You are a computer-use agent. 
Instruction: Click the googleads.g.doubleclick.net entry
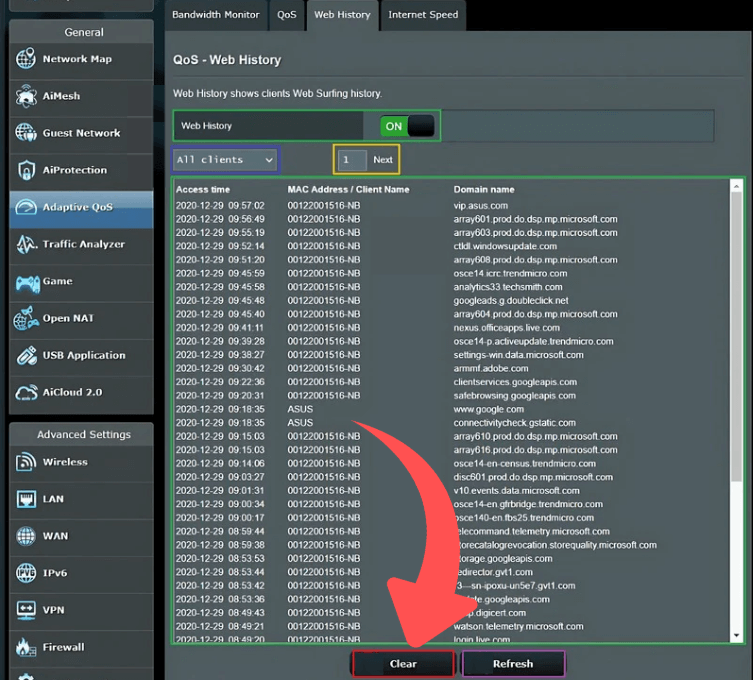[x=511, y=301]
